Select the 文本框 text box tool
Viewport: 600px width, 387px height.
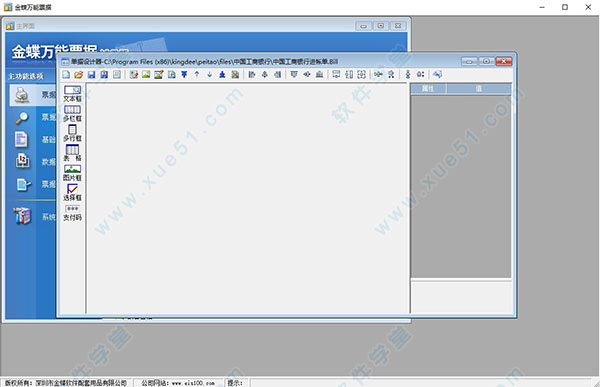pos(72,94)
